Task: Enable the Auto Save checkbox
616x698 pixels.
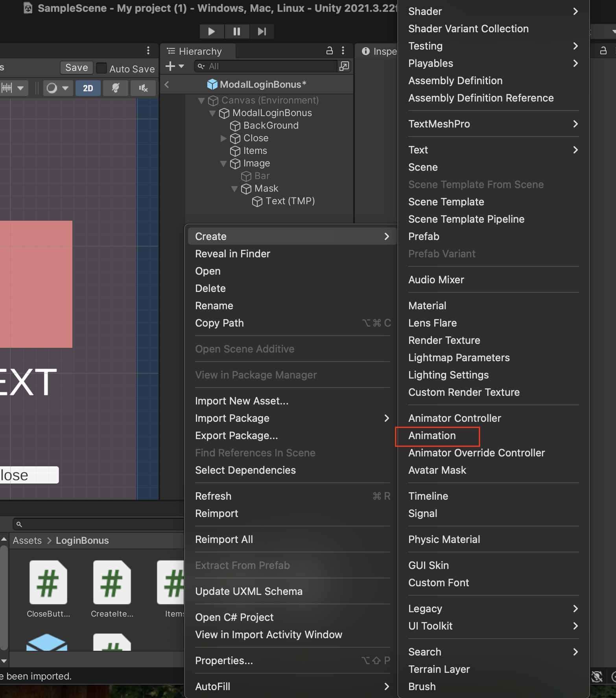Action: (x=101, y=68)
